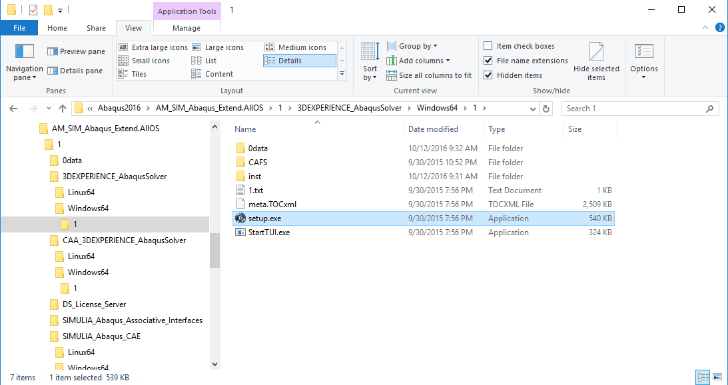Switch layout to Content view

[213, 74]
